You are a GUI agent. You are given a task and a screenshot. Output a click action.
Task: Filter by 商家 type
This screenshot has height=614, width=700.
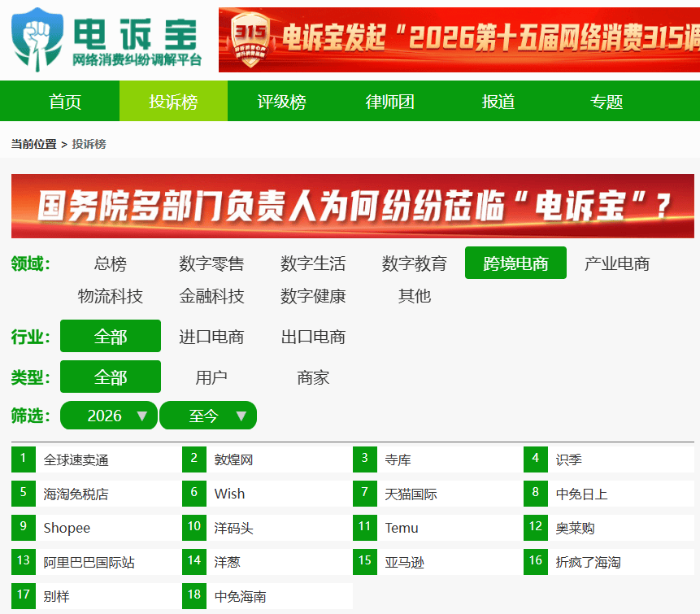coord(313,377)
